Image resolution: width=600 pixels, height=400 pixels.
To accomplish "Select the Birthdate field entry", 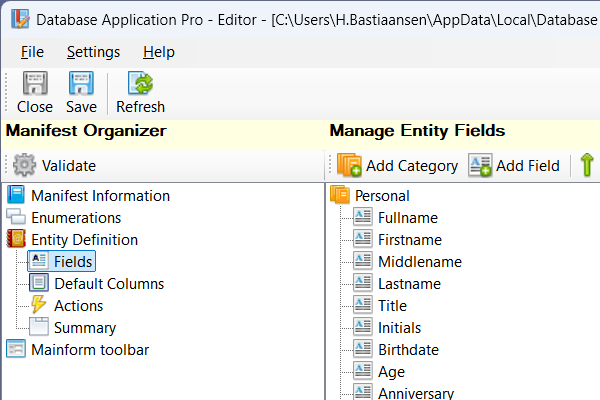I will (409, 349).
